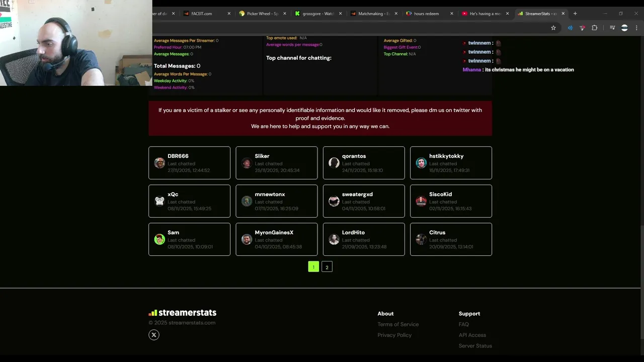Open the Chrome extensions puzzle icon
The height and width of the screenshot is (362, 644).
pos(594,28)
